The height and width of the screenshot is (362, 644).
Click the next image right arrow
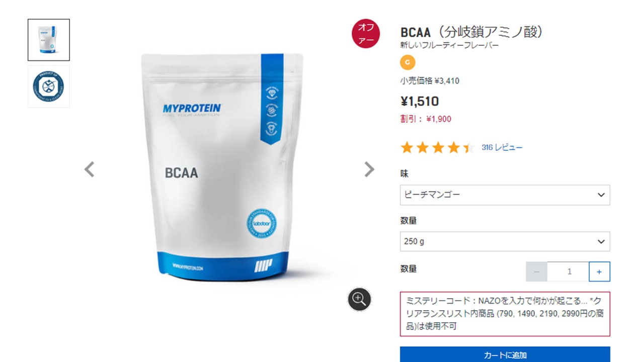tap(369, 169)
